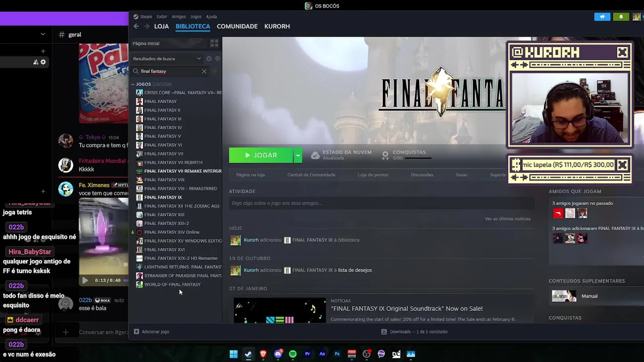This screenshot has height=362, width=644.
Task: Open Discord channel settings gear icon
Action: (x=43, y=62)
